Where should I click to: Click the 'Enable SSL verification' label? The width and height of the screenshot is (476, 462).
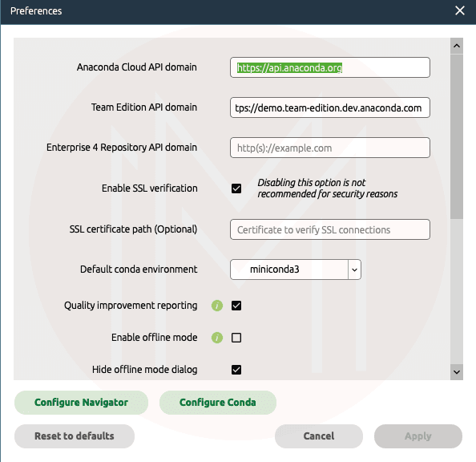pyautogui.click(x=149, y=188)
